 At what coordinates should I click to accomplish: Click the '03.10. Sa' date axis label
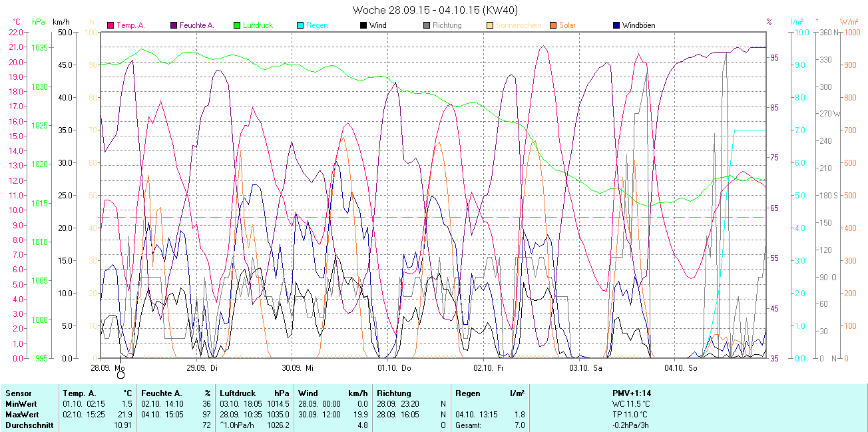(x=585, y=367)
